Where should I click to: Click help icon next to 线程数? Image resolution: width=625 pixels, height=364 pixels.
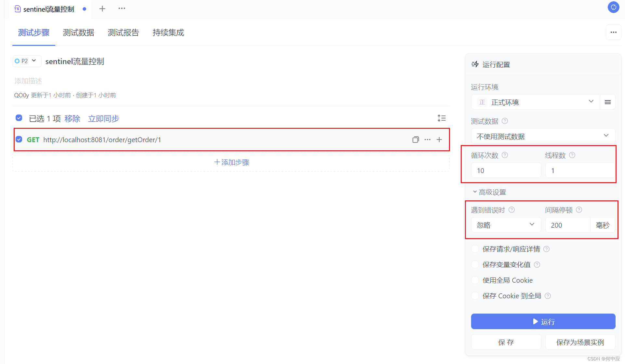pos(572,155)
